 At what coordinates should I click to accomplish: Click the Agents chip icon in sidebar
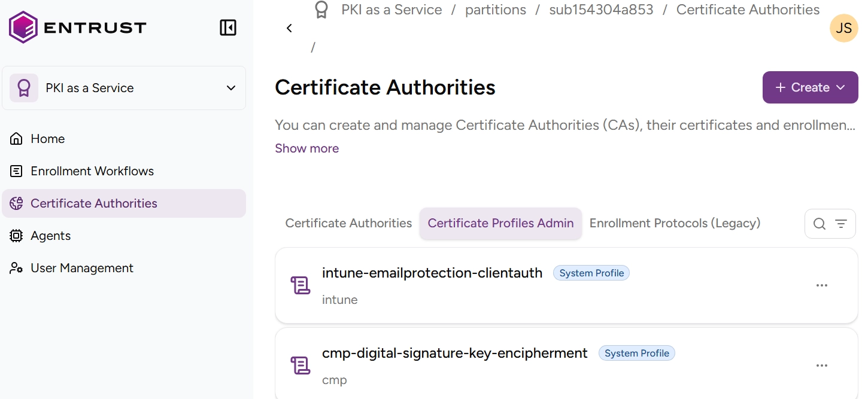click(x=16, y=236)
